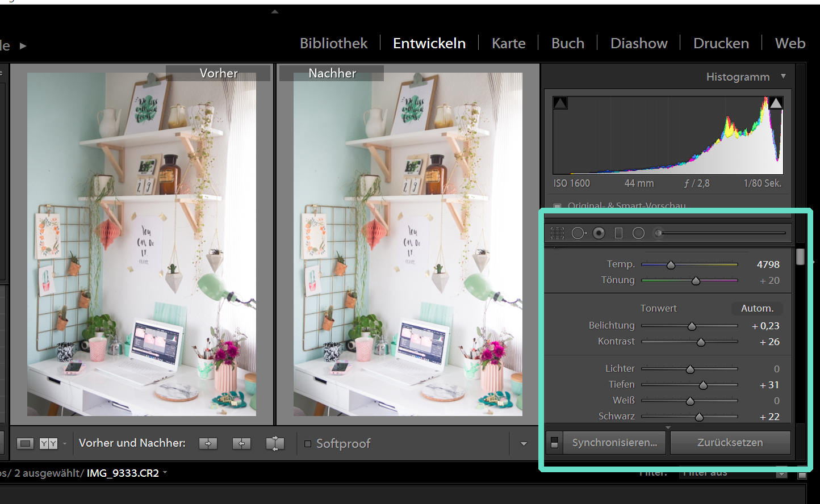
Task: Click the Zurücksetzen button
Action: 730,443
